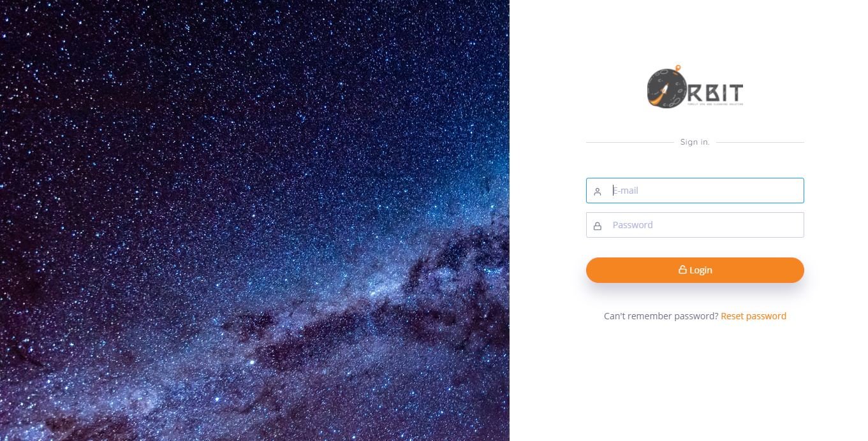Click the RBIT logo lettering

pos(716,92)
